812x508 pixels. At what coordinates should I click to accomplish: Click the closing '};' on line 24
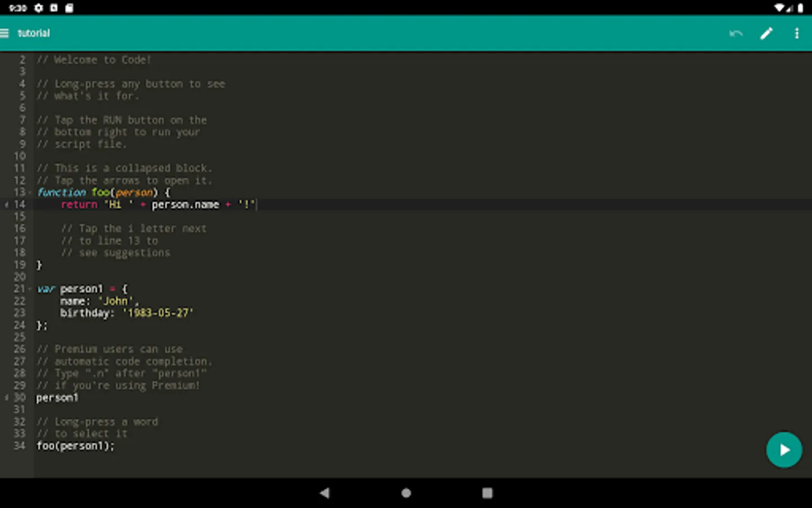click(x=42, y=325)
